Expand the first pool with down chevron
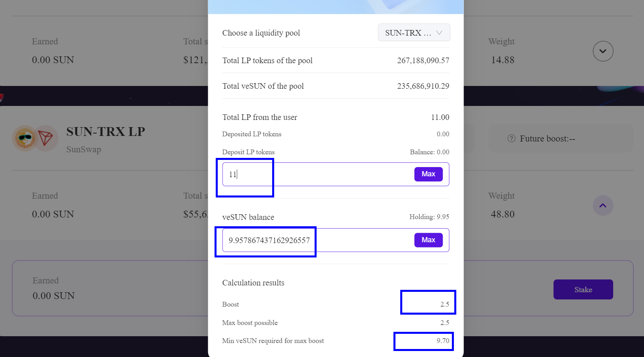Image resolution: width=644 pixels, height=357 pixels. pyautogui.click(x=603, y=51)
